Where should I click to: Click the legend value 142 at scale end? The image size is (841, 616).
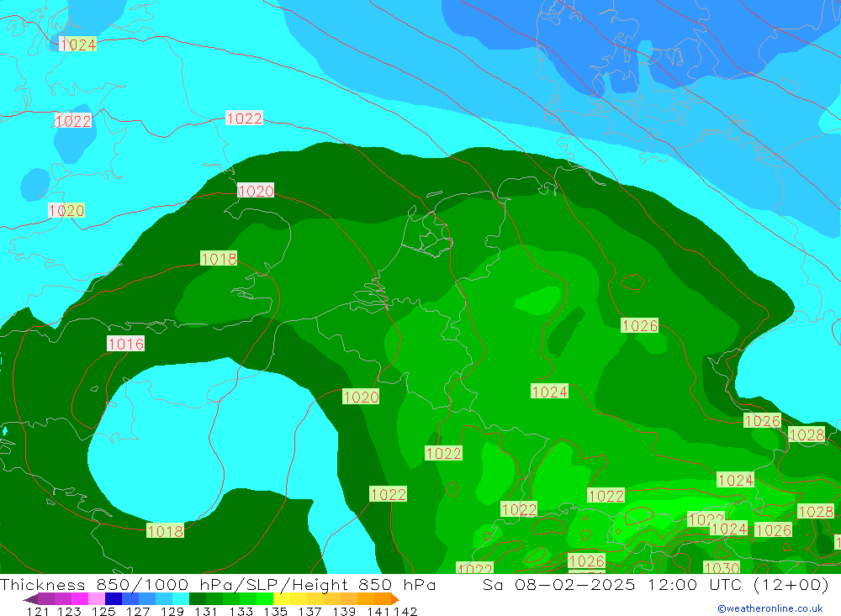[x=406, y=611]
